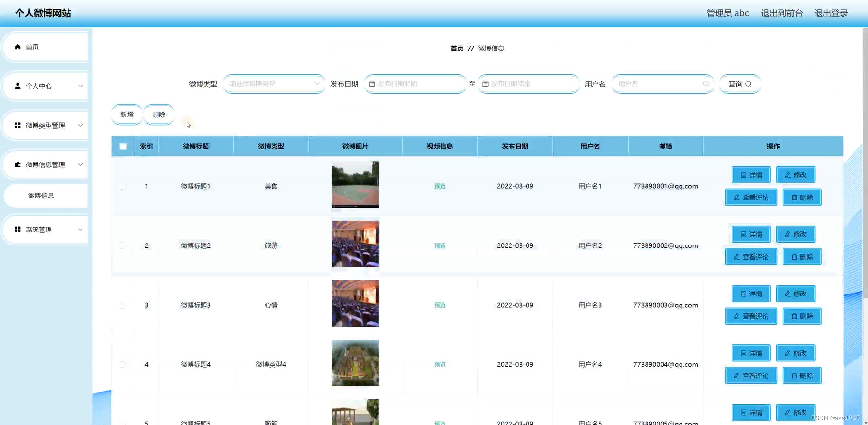Open 详情 for row 微博标题5
Image resolution: width=868 pixels, height=425 pixels.
pos(751,412)
